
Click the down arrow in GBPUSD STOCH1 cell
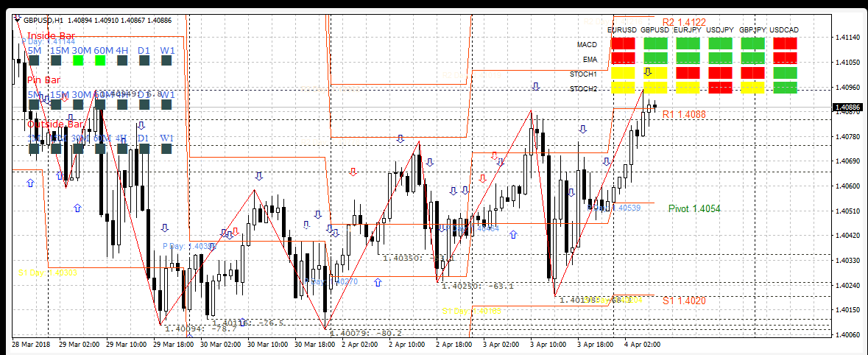[x=648, y=72]
